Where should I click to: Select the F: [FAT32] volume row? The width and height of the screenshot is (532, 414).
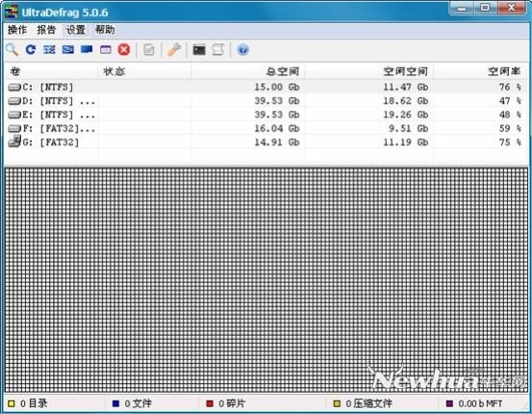tap(266, 129)
